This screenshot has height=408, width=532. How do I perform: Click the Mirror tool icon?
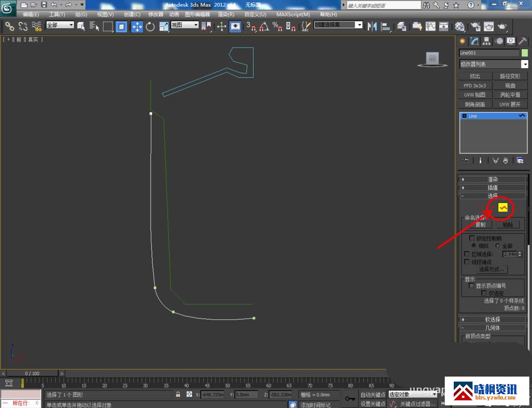pos(372,26)
